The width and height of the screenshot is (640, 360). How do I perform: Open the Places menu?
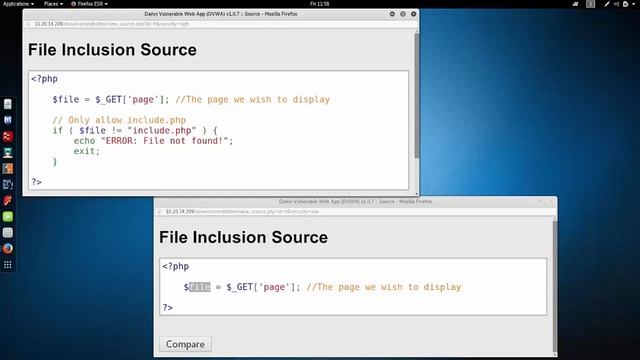(x=53, y=4)
